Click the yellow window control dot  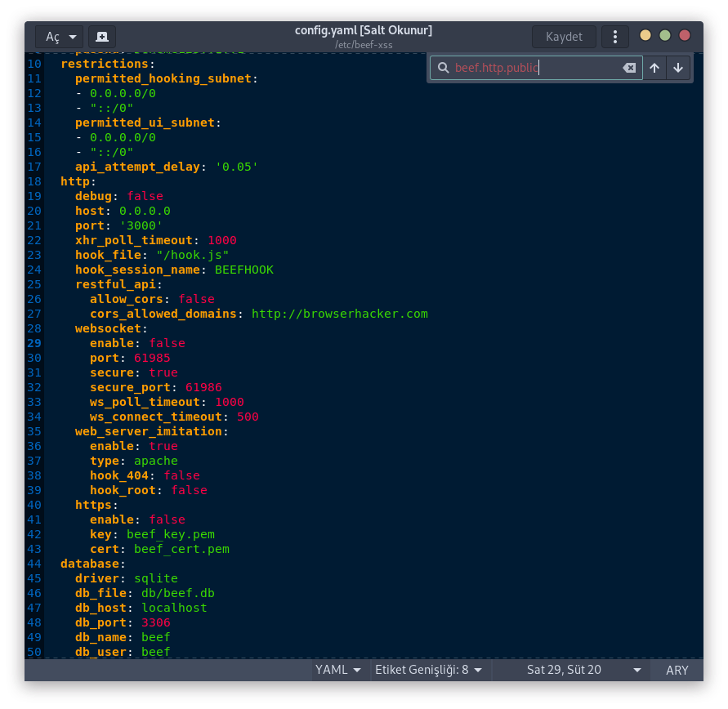(x=644, y=37)
